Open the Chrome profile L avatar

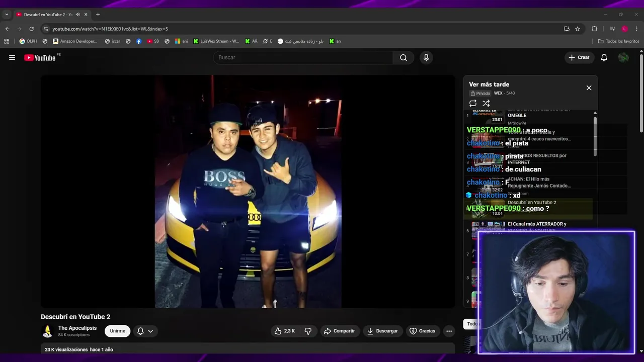[624, 29]
